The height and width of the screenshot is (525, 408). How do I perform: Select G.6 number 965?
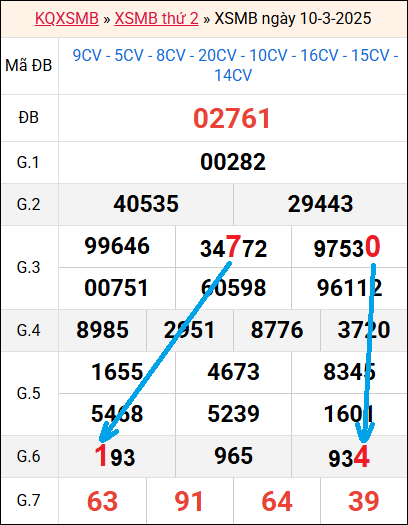click(x=233, y=456)
